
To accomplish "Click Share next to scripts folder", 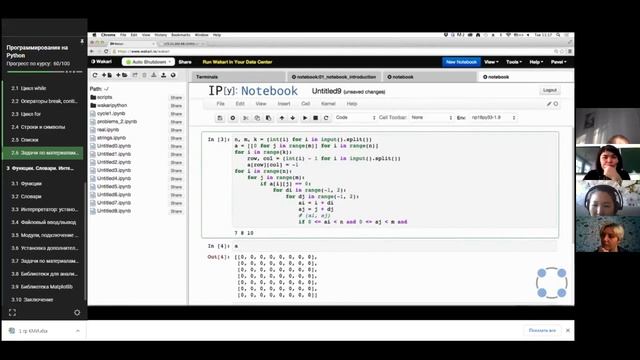I will tap(176, 98).
